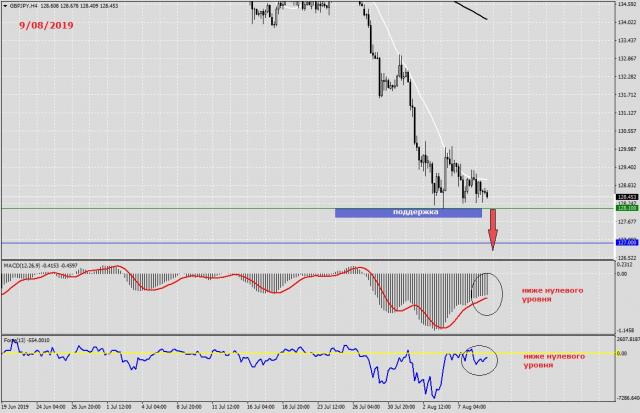
Task: Select the black trendline in upper right
Action: tap(470, 9)
